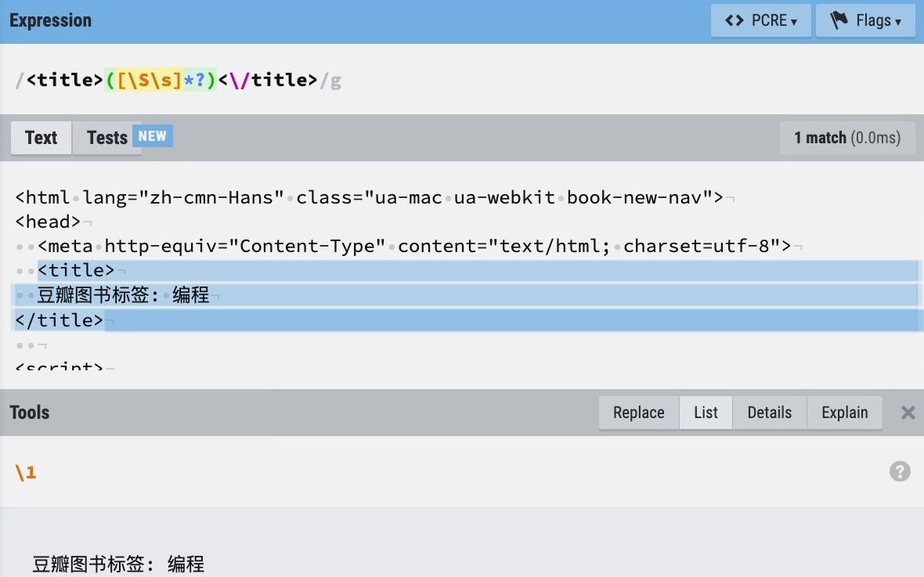Switch to the Replace tool
Viewport: 924px width, 577px height.
pyautogui.click(x=638, y=413)
